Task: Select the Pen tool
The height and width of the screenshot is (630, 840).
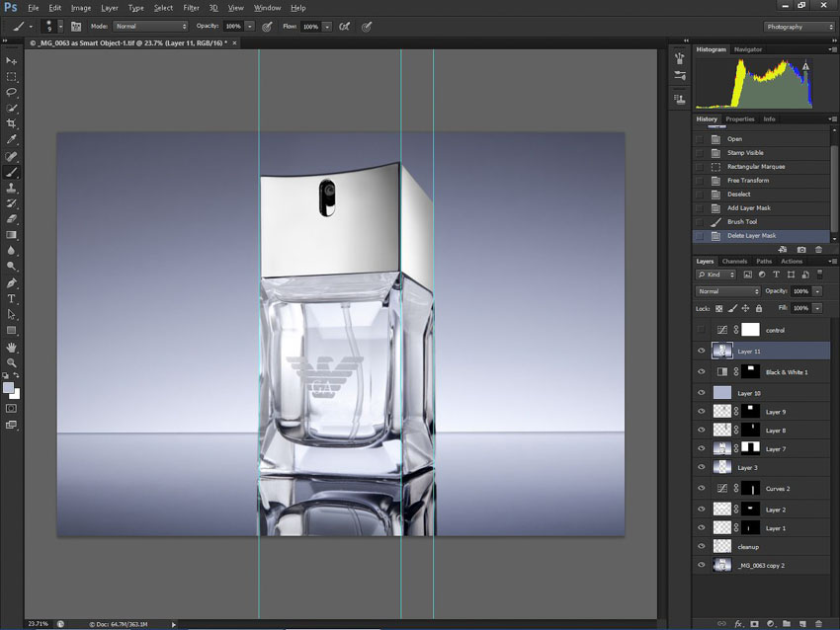Action: [x=11, y=282]
